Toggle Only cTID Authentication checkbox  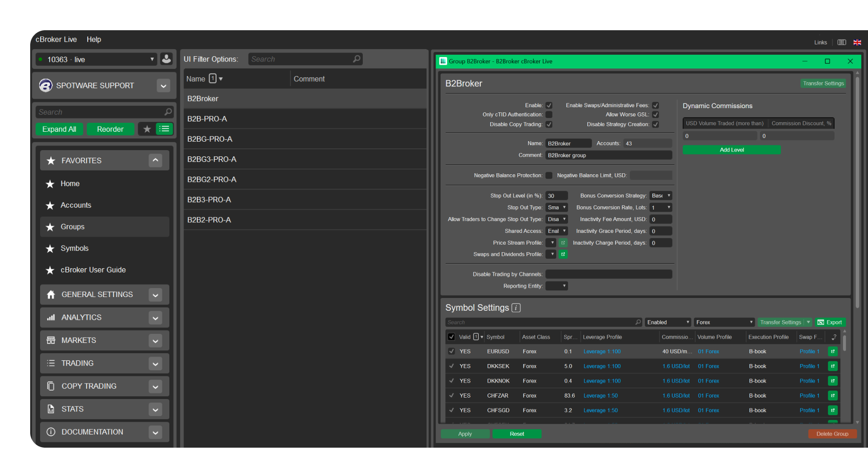[x=549, y=115]
